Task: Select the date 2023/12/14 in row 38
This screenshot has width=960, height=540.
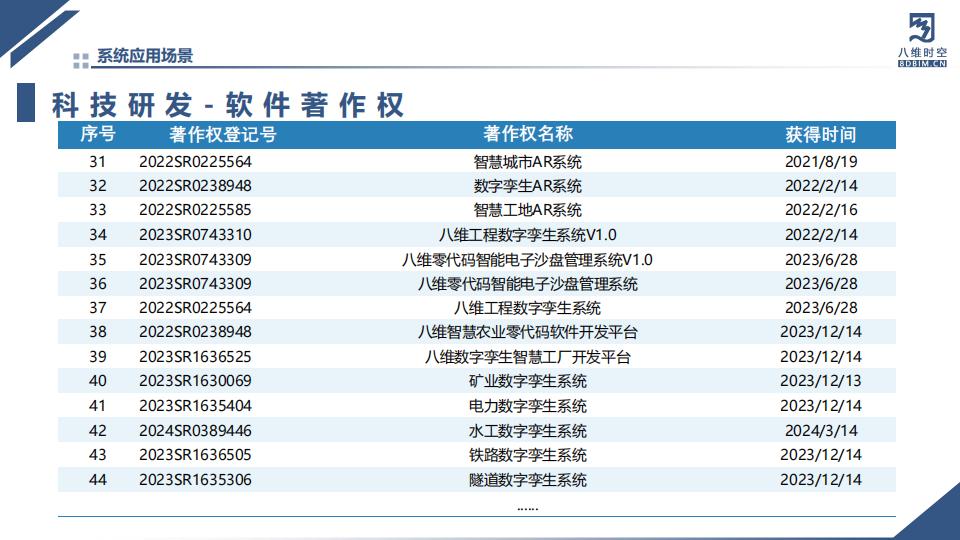Action: pos(821,331)
